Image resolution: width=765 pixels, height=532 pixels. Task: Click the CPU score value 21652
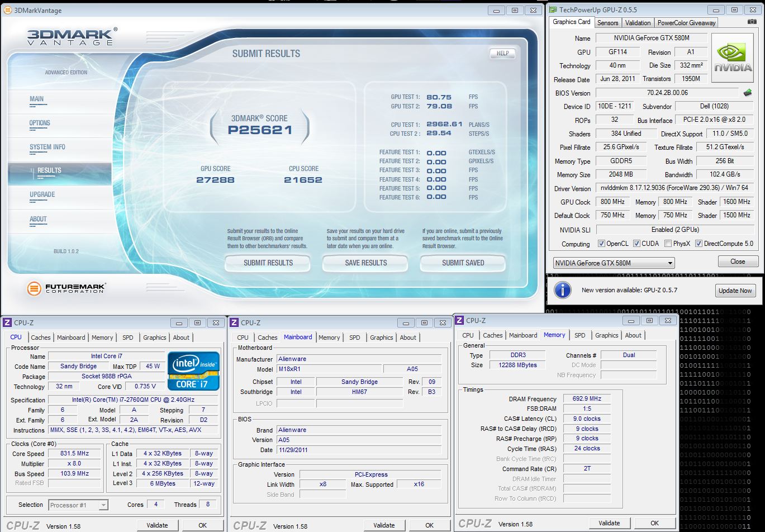pos(303,180)
